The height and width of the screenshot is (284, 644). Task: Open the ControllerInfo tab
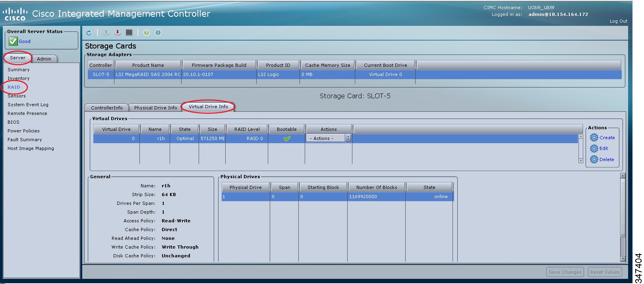coord(106,108)
